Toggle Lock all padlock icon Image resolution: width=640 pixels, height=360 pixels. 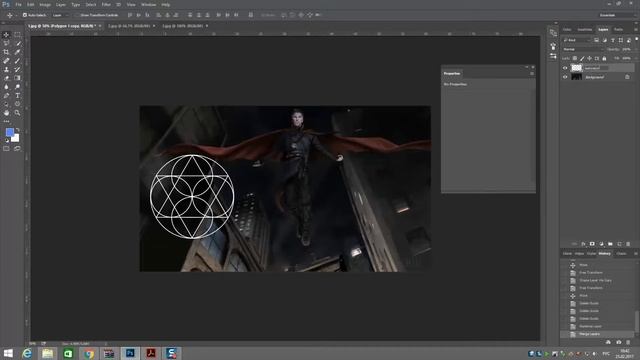pos(604,58)
